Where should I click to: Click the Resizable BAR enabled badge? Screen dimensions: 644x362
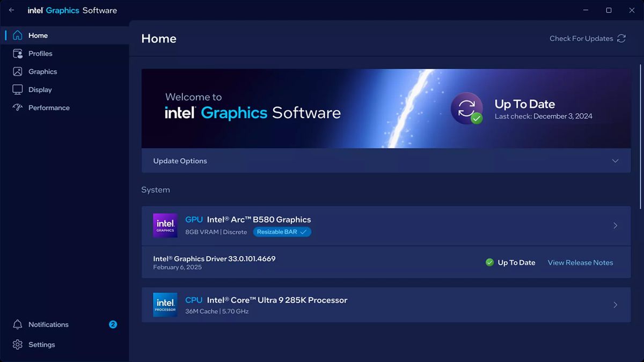click(x=282, y=232)
